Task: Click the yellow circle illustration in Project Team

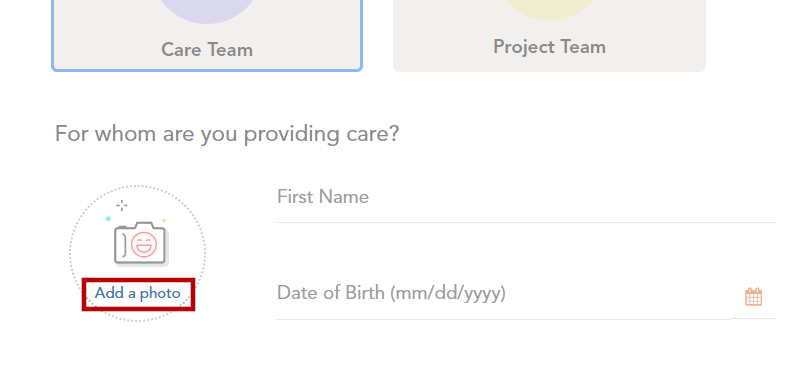Action: pos(549,9)
